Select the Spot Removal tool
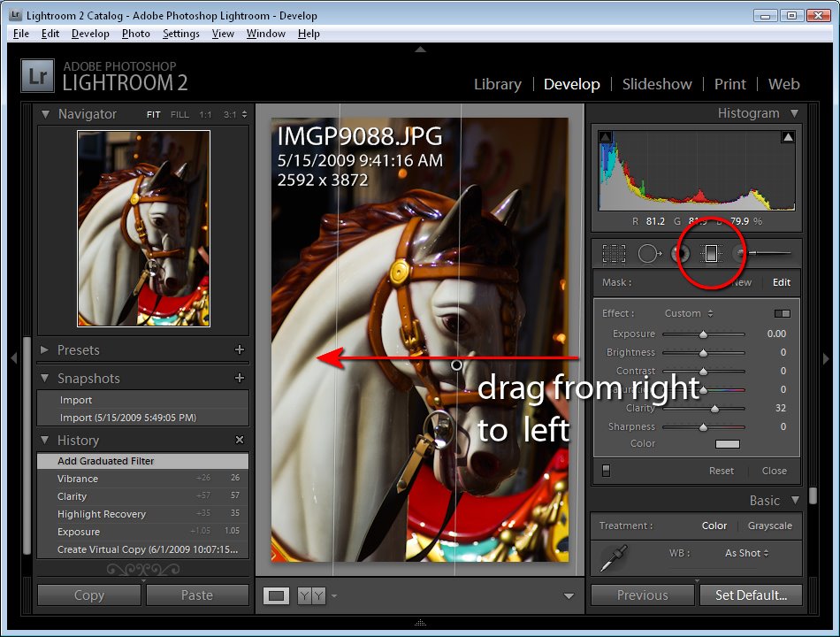The height and width of the screenshot is (637, 840). click(x=649, y=253)
